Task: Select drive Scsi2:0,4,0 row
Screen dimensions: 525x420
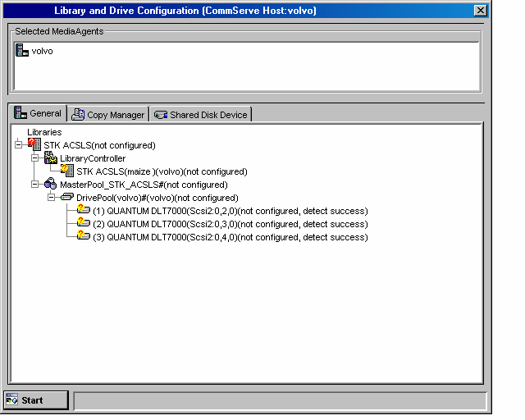Action: (230, 237)
